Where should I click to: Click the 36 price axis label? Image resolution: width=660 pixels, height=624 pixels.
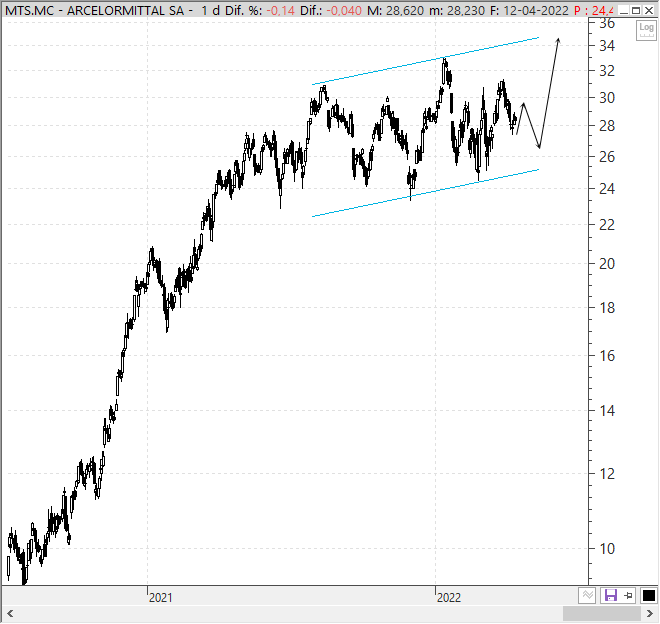607,24
